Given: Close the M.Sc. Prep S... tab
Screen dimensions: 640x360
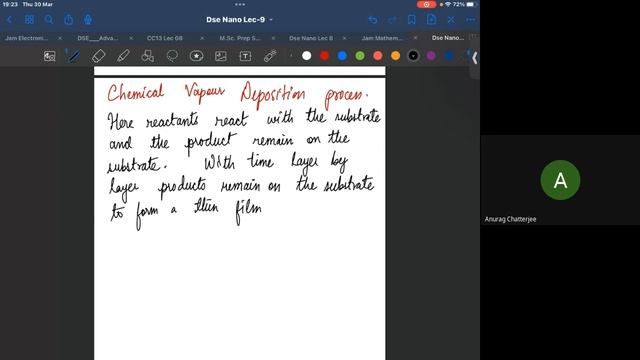Looking at the screenshot, I should (273, 38).
